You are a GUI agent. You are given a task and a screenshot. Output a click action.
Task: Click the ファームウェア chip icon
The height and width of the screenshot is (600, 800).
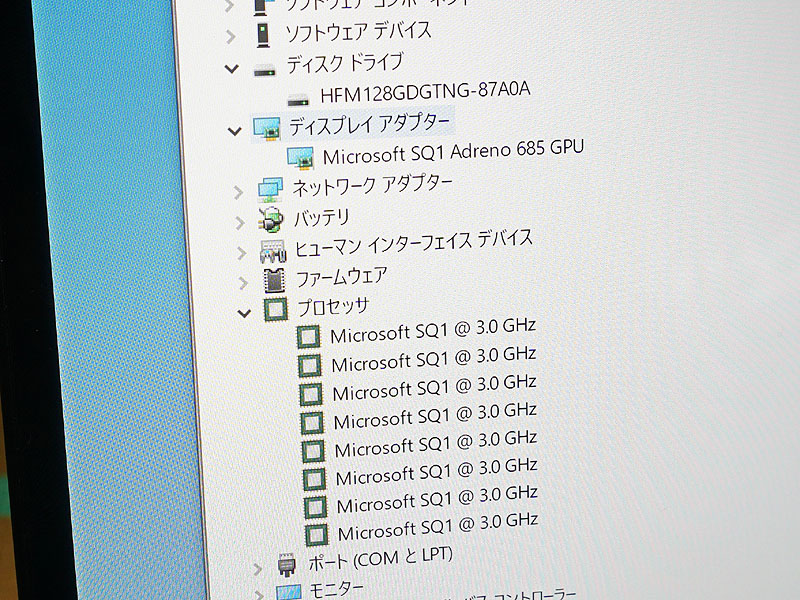click(274, 281)
